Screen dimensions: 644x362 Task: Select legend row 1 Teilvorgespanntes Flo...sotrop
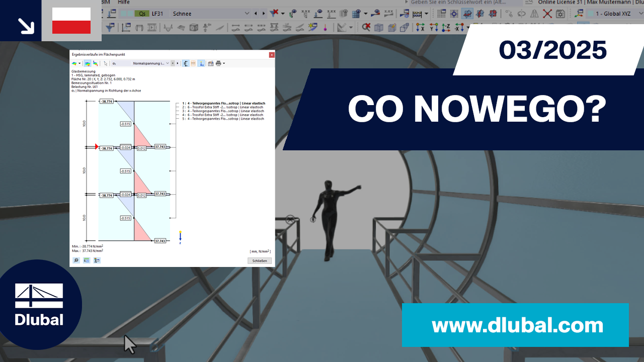[x=224, y=103]
